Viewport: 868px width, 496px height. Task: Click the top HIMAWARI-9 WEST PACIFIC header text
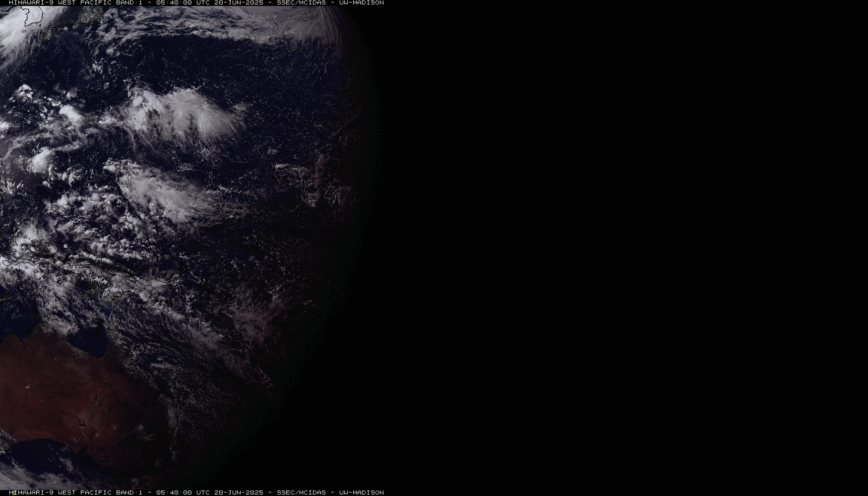pos(60,2)
